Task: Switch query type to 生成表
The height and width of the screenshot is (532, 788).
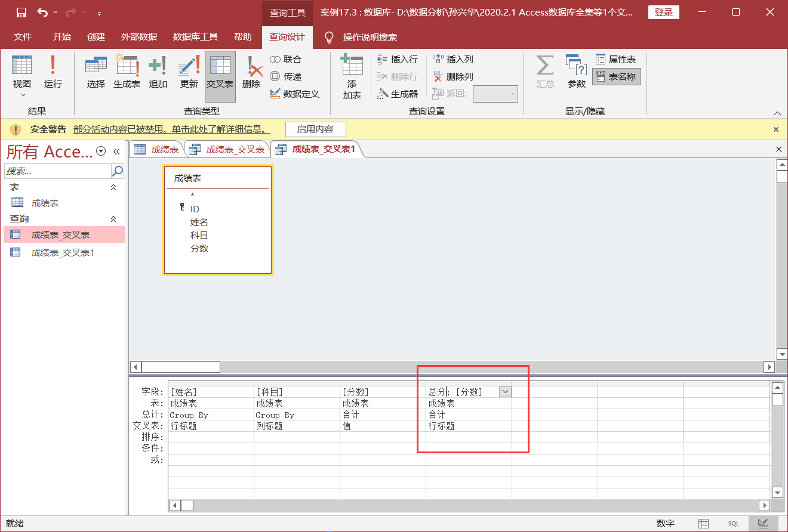Action: click(127, 72)
